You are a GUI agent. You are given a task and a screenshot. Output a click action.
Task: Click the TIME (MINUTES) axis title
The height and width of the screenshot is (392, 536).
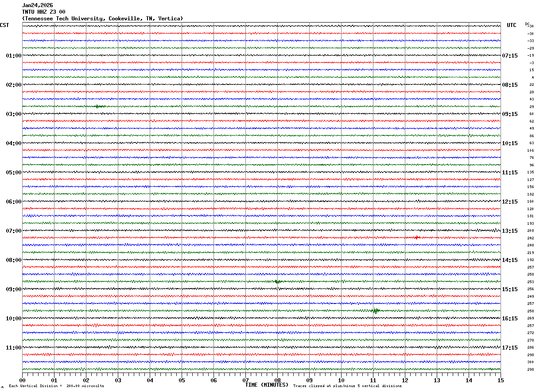click(x=267, y=385)
